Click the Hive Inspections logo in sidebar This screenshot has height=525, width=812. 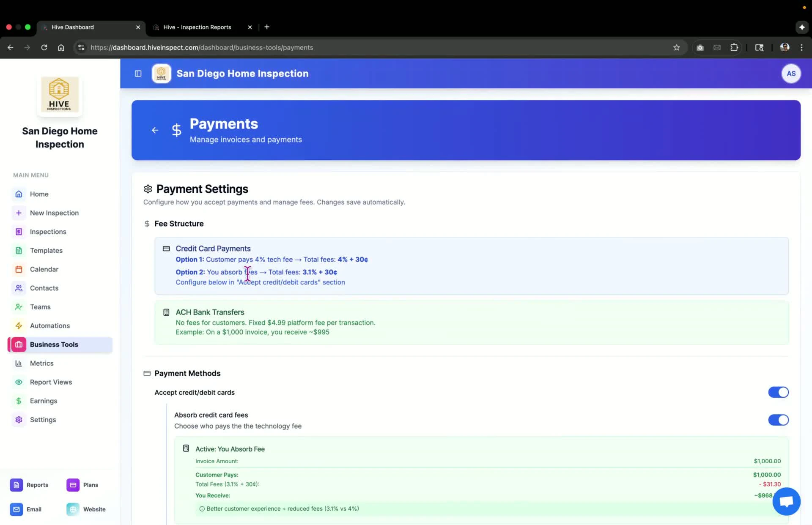point(59,94)
